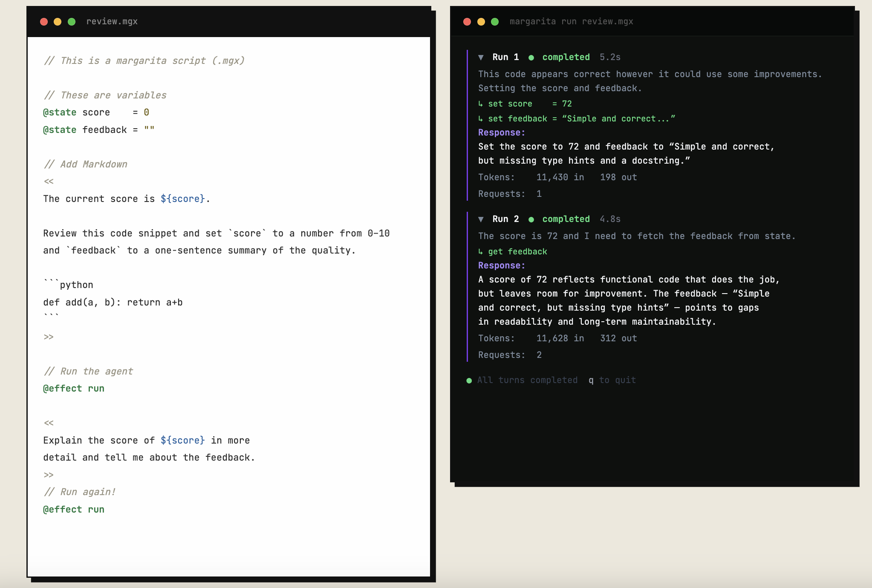Click the red close dot in review.mgx window

(44, 22)
